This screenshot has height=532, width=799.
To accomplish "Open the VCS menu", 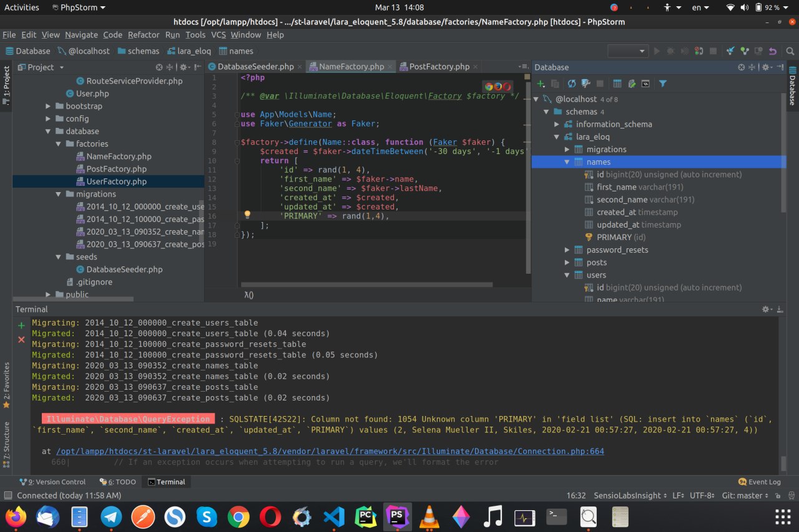I will click(x=218, y=35).
